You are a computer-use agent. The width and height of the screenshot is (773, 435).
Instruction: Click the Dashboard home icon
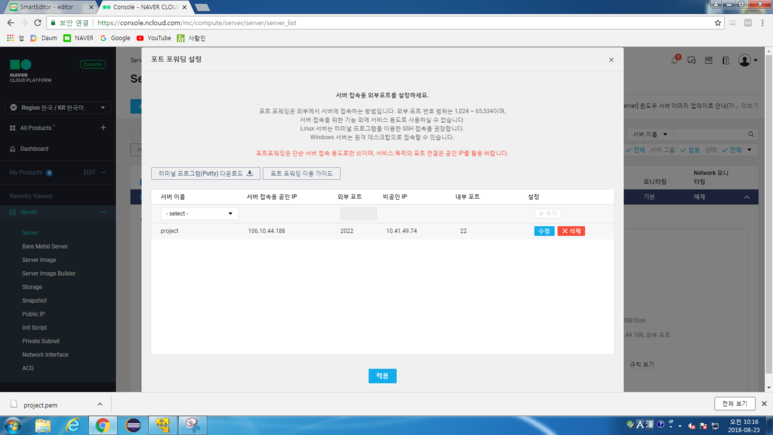[13, 148]
